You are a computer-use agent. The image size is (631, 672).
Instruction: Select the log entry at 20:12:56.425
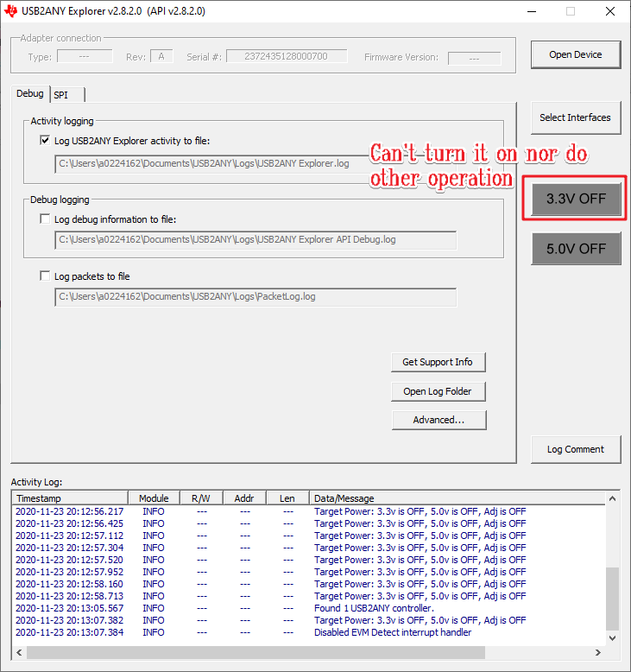(x=309, y=523)
